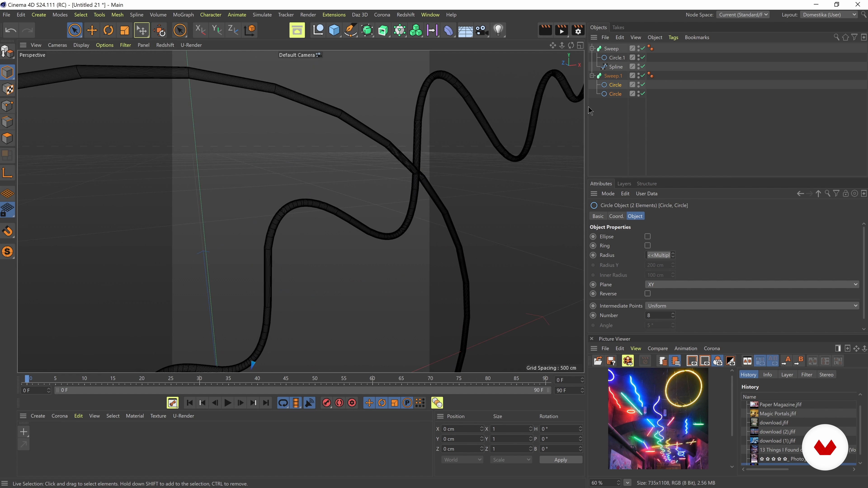The width and height of the screenshot is (868, 488).
Task: Open Picture Viewer Filter tab
Action: 806,375
